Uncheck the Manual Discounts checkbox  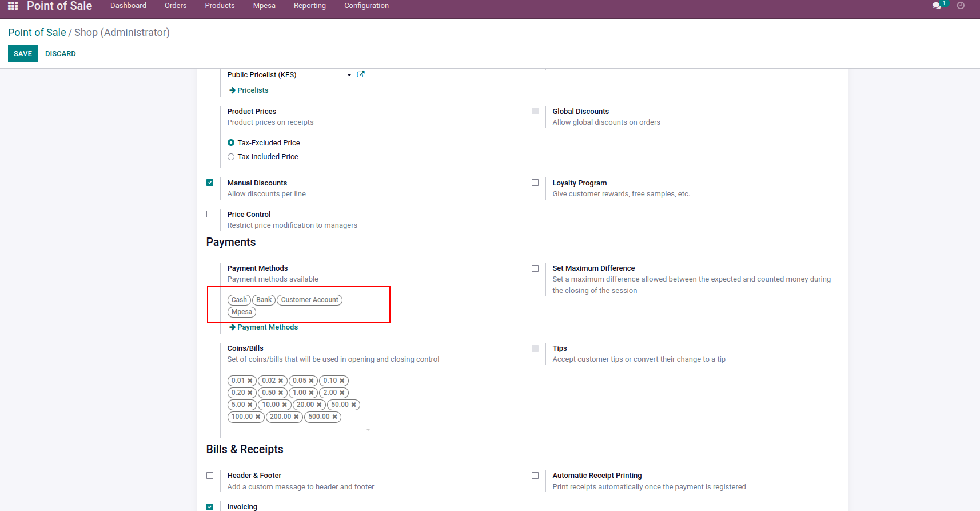pyautogui.click(x=210, y=183)
